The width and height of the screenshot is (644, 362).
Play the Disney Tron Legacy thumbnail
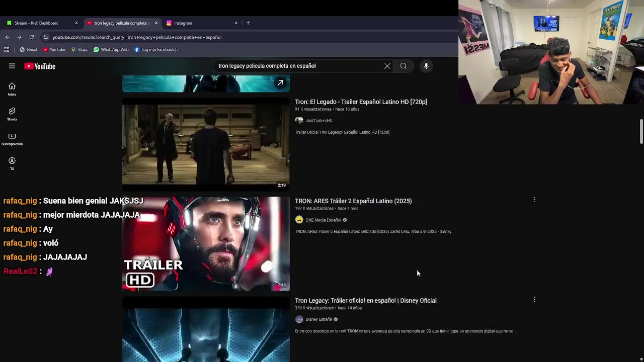point(206,329)
